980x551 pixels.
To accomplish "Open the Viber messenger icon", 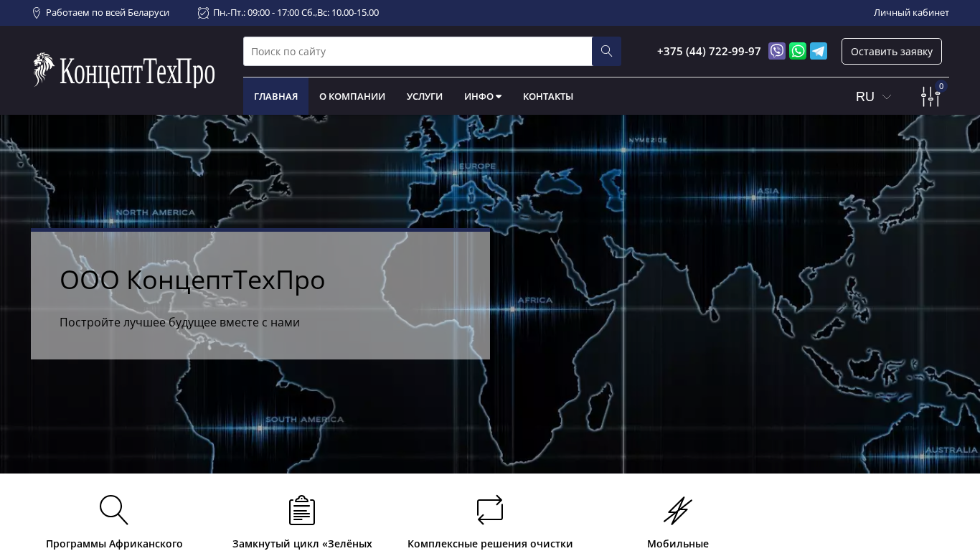I will click(777, 51).
